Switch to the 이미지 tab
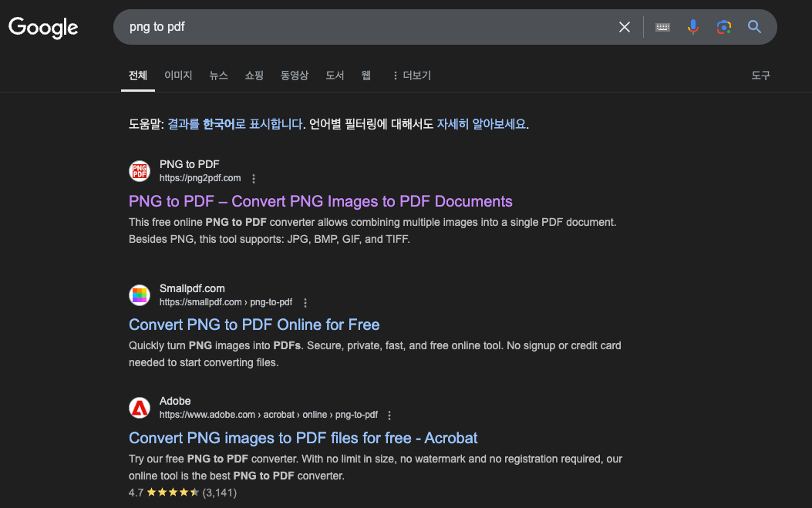 click(x=178, y=76)
